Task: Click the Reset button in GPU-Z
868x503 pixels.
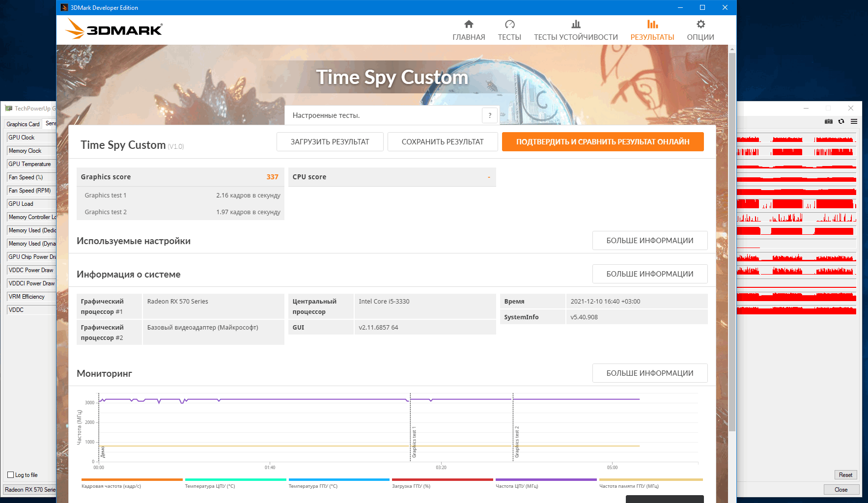Action: (x=845, y=475)
